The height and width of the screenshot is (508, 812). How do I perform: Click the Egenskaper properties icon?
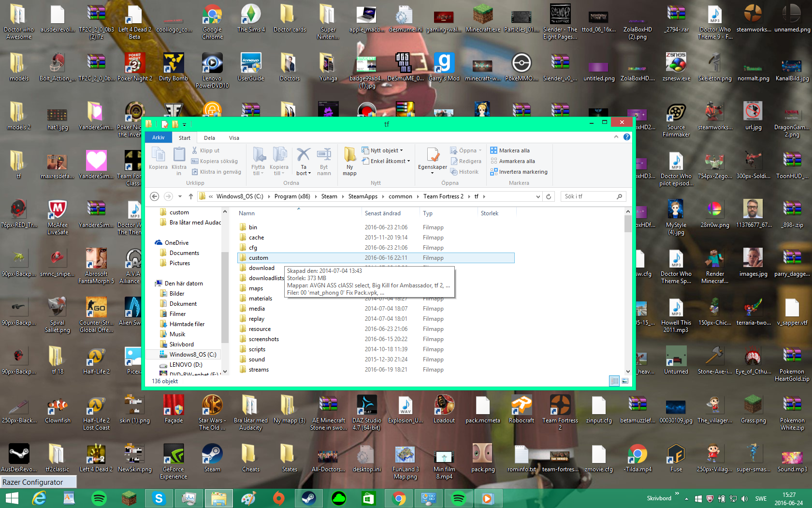pos(433,155)
